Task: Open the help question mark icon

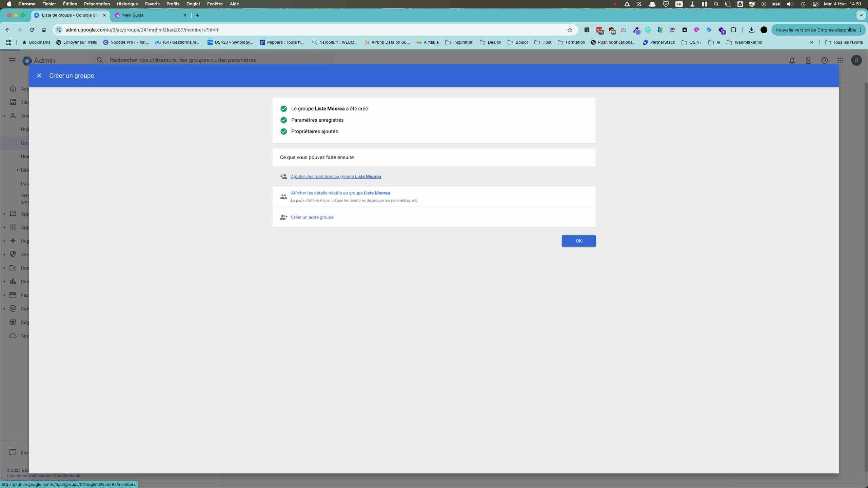Action: pos(824,60)
